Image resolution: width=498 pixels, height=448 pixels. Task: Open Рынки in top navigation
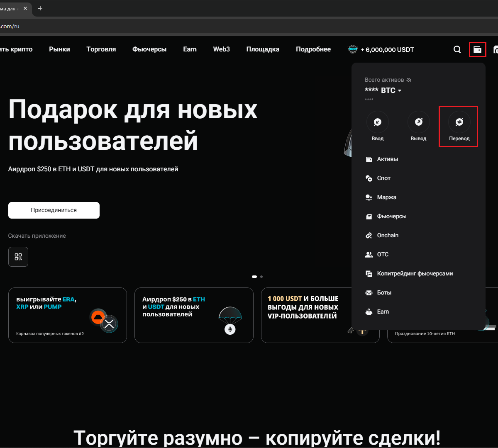pos(59,49)
